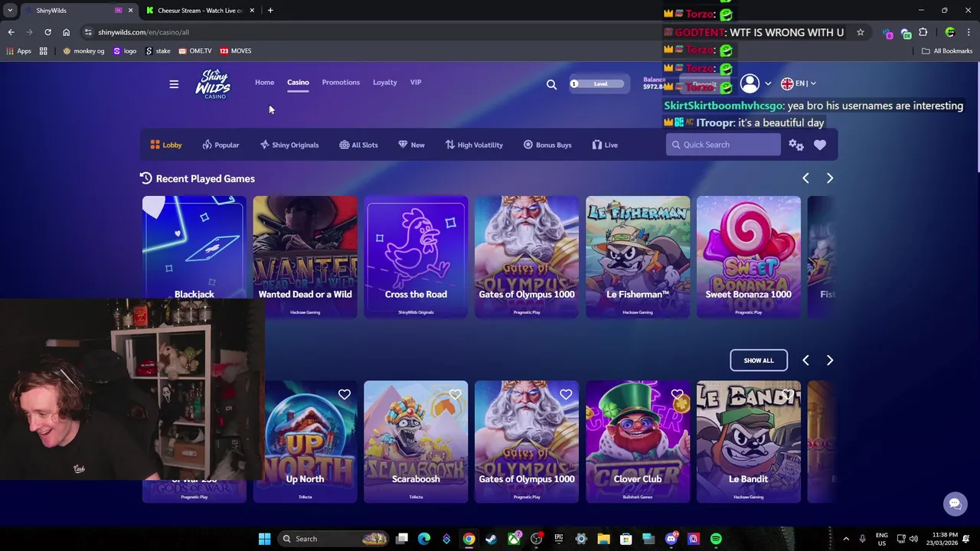Viewport: 980px width, 551px height.
Task: Open Spotify from the taskbar
Action: [716, 539]
